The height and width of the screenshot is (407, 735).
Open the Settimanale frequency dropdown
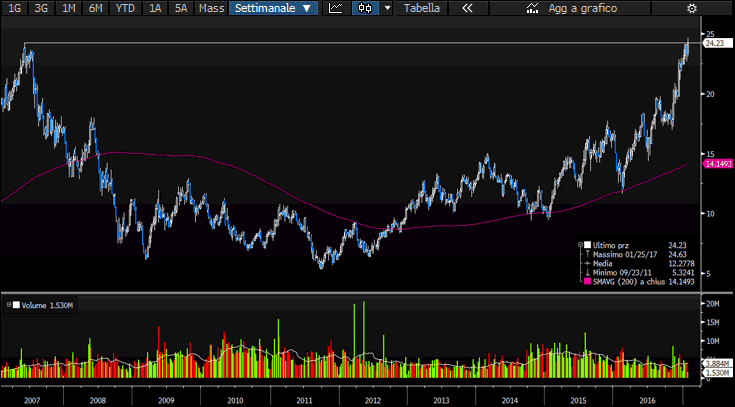pyautogui.click(x=273, y=8)
